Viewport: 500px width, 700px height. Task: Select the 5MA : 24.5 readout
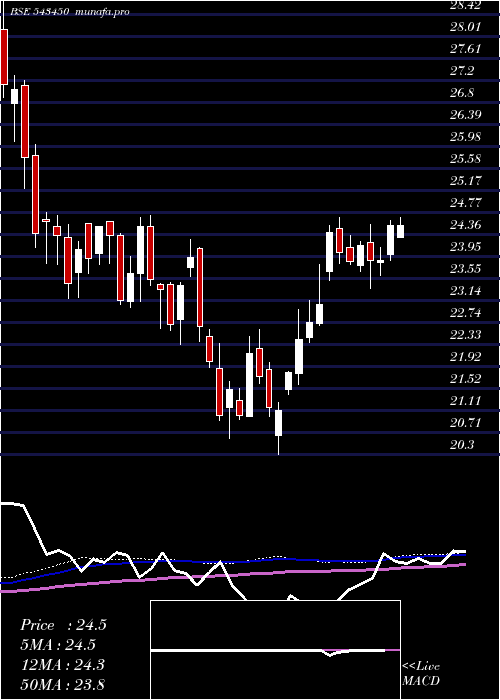[x=59, y=645]
